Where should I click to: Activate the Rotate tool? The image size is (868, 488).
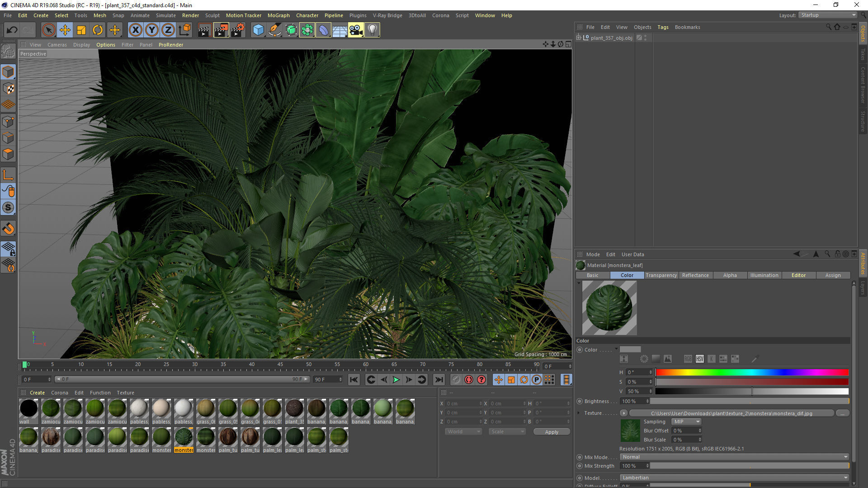[x=98, y=30]
